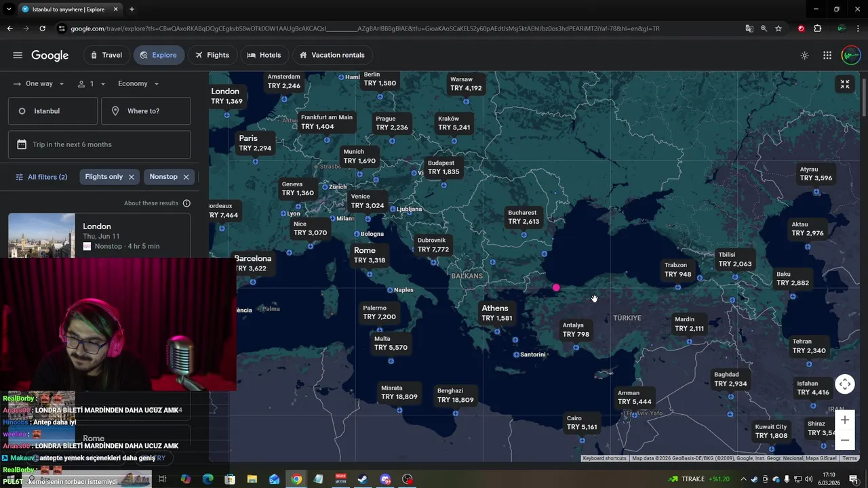Screen dimensions: 868x488
Task: Select the Trabzon TRY 948 map label
Action: (677, 270)
